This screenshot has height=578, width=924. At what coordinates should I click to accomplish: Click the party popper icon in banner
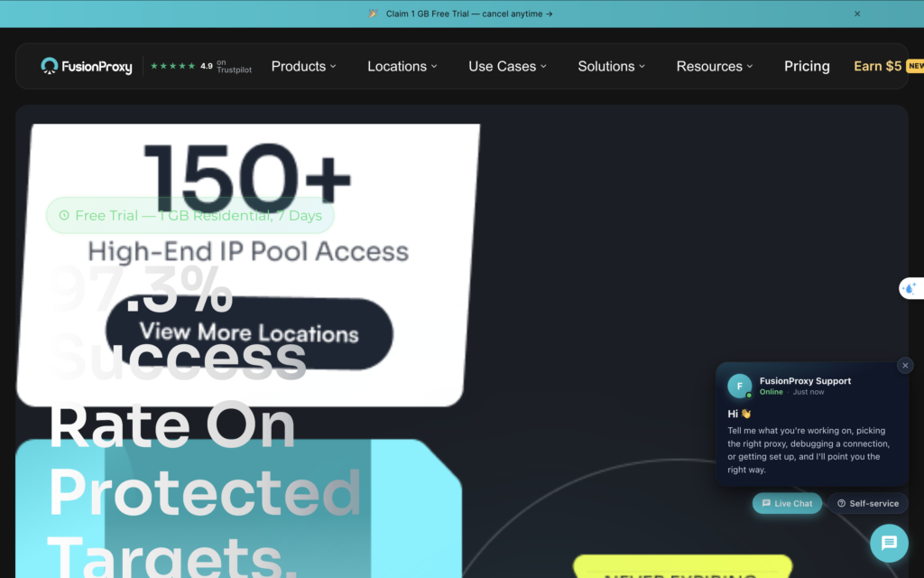click(373, 14)
